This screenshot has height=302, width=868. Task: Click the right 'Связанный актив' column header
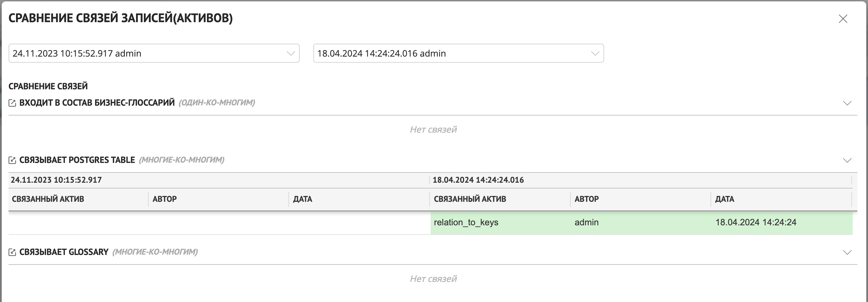click(x=470, y=199)
